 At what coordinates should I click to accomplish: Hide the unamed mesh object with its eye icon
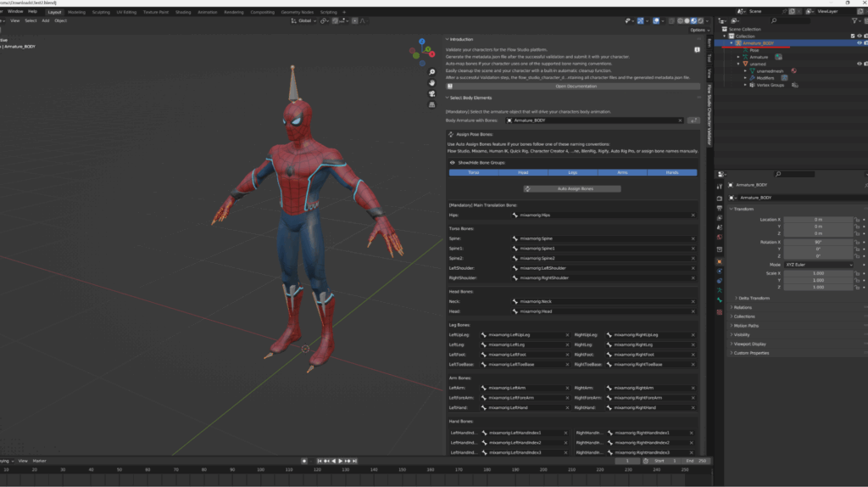pyautogui.click(x=860, y=64)
